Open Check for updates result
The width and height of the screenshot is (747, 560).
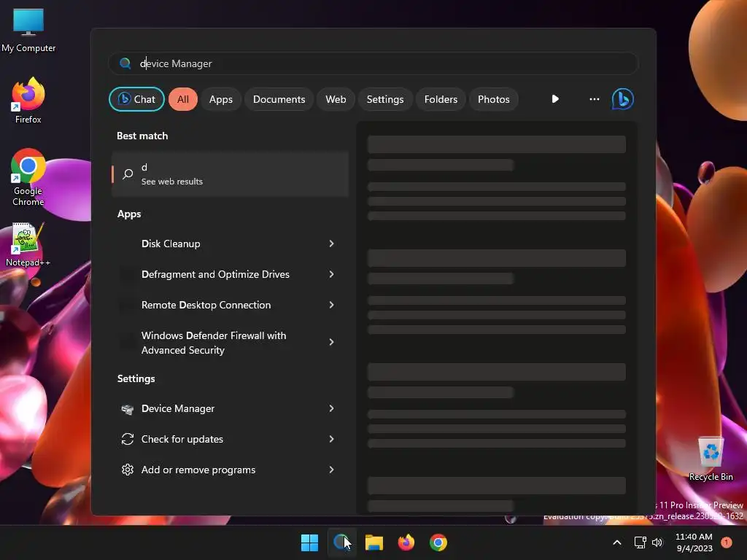click(x=230, y=439)
